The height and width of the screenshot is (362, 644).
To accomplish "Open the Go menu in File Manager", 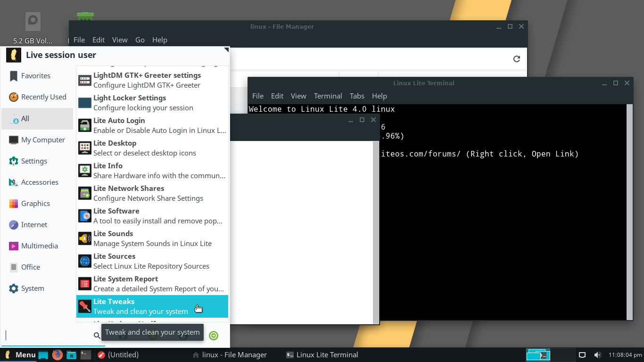I will (140, 40).
